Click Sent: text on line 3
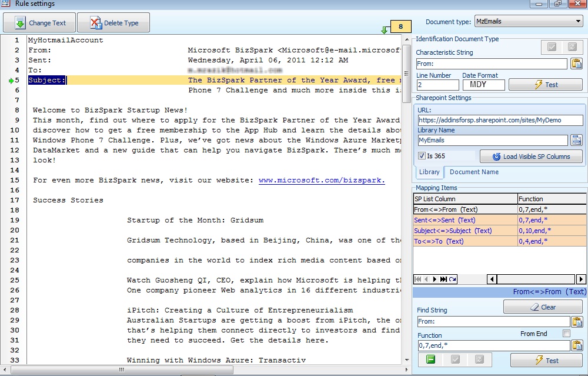588x376 pixels. coord(40,60)
